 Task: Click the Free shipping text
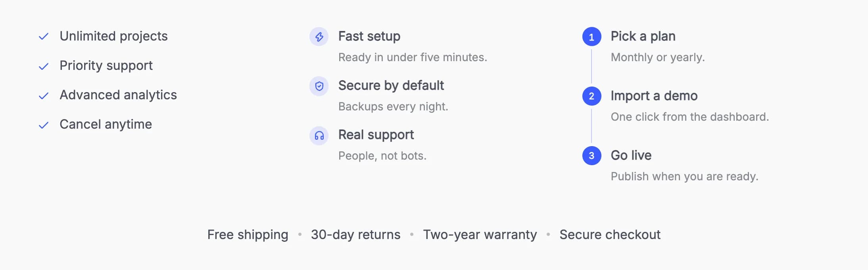pyautogui.click(x=248, y=235)
